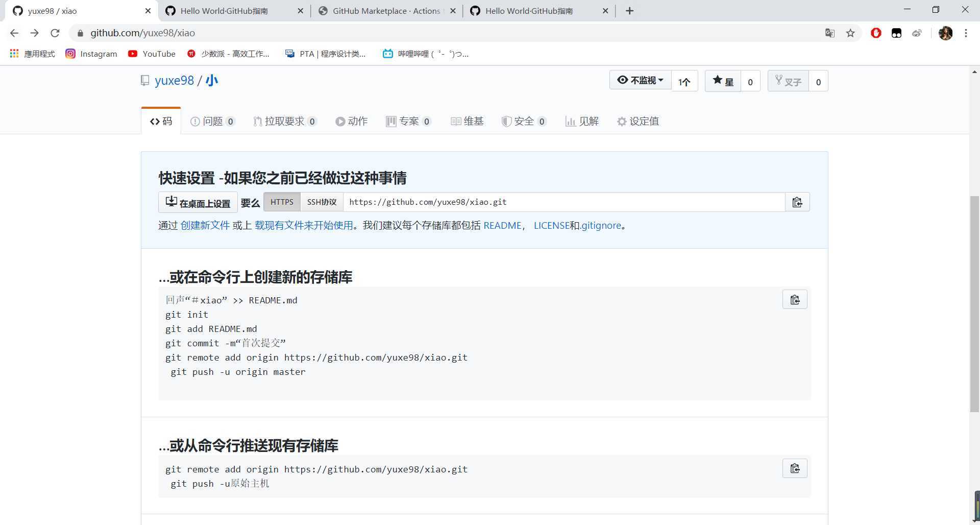Open the Weibo extension icon

917,33
